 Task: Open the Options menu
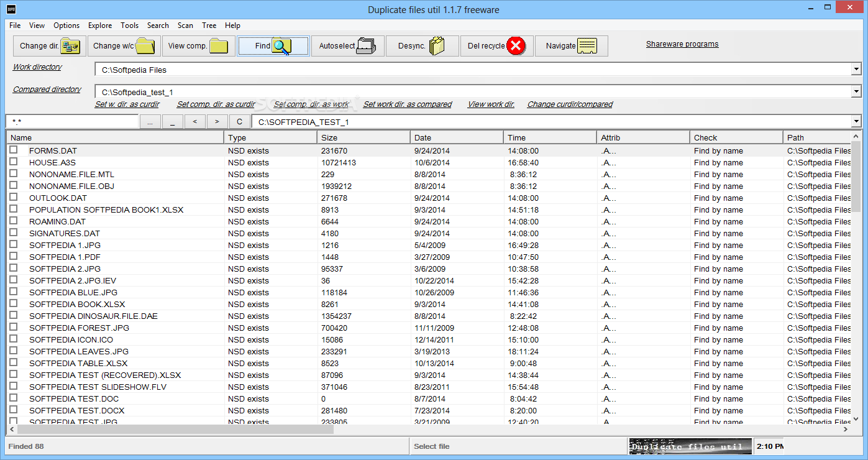coord(66,25)
